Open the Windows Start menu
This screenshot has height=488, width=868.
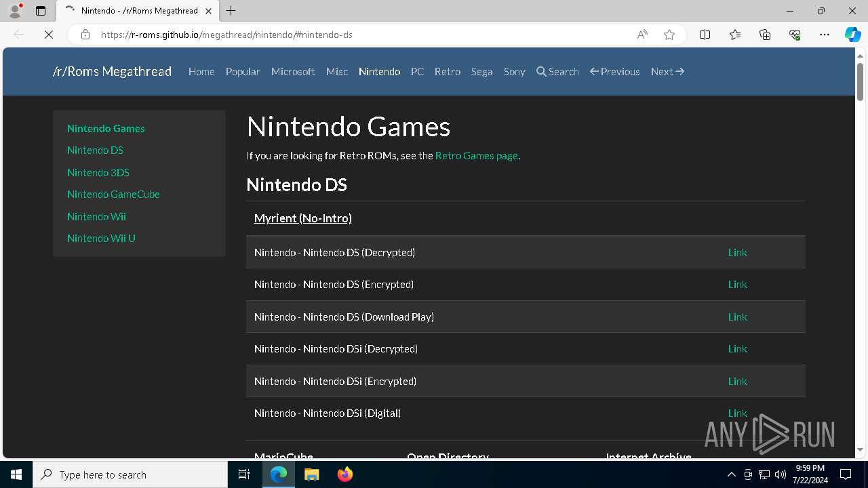16,474
